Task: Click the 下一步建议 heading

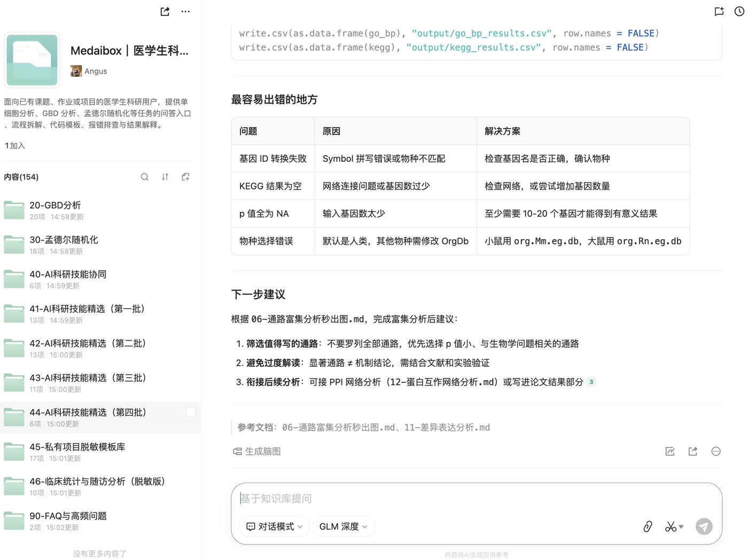Action: click(x=258, y=294)
